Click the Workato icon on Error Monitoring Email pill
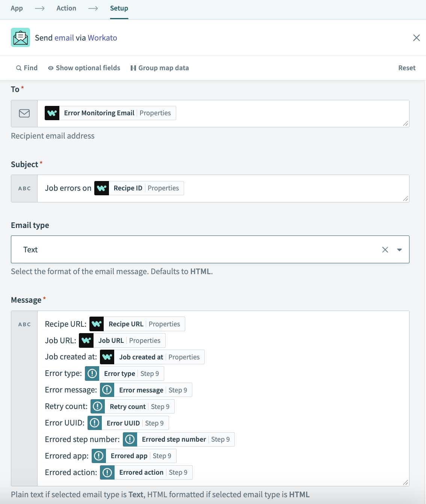 pos(52,113)
